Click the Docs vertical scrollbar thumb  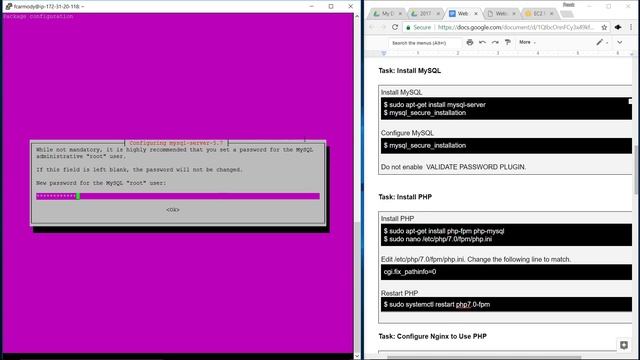637,169
